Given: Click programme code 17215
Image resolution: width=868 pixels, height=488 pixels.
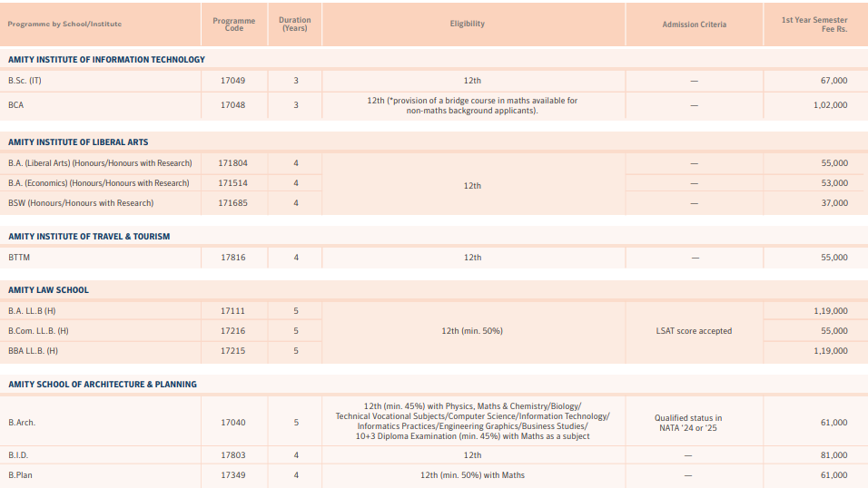Looking at the screenshot, I should click(x=233, y=351).
